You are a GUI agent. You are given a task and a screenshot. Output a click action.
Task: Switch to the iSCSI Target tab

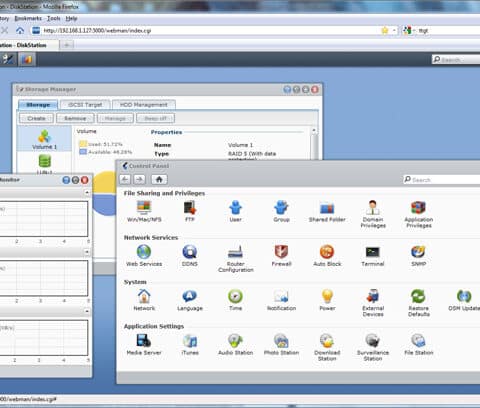[x=85, y=105]
